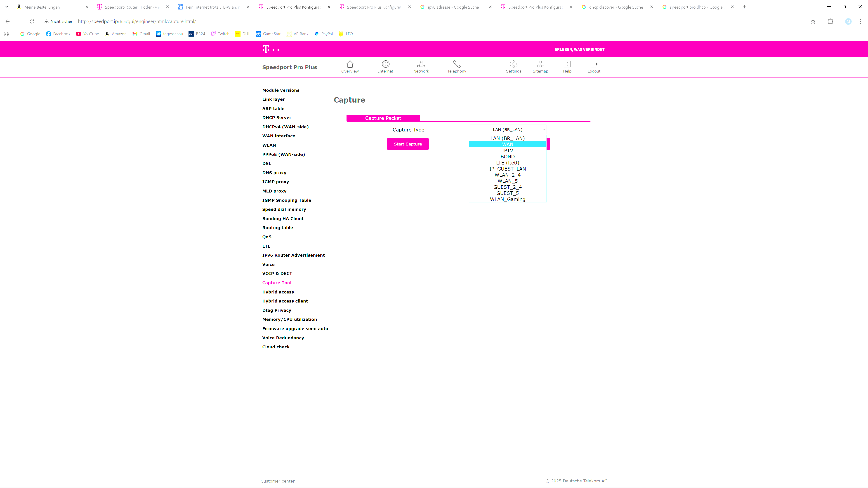The height and width of the screenshot is (488, 868).
Task: Open DHCP Server in sidebar
Action: click(276, 117)
